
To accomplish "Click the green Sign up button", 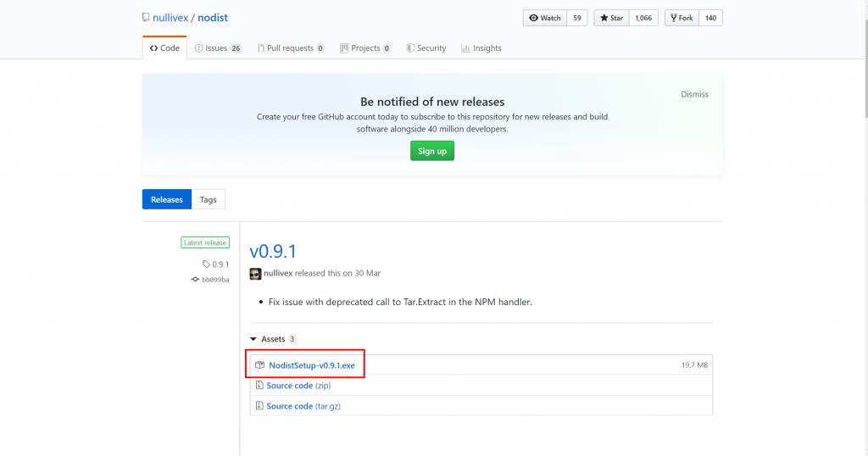I will point(432,151).
